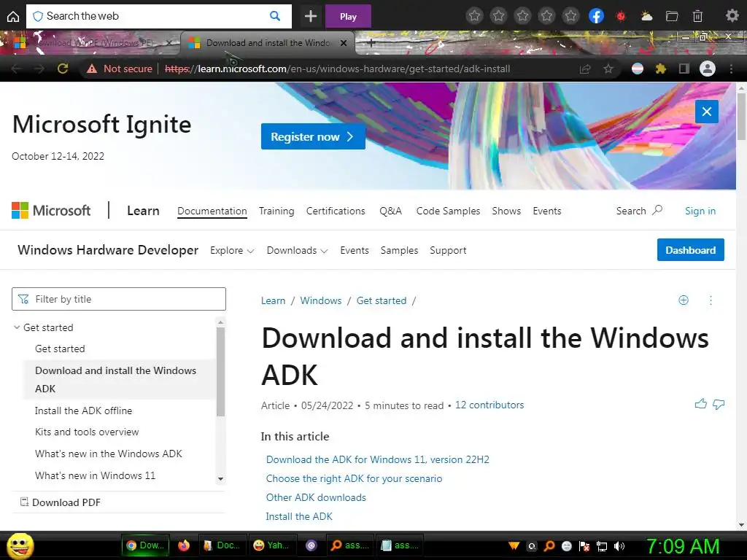Open the browser profile avatar icon

coord(708,69)
